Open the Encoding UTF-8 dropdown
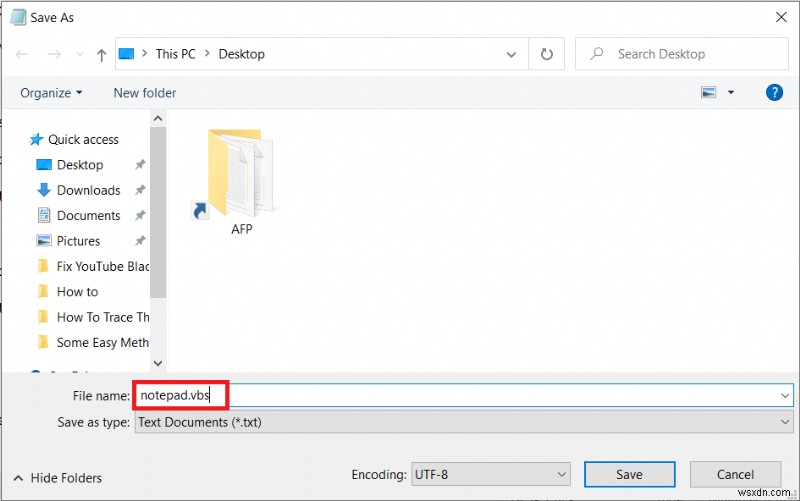Screen dimensions: 800x501 pos(490,474)
